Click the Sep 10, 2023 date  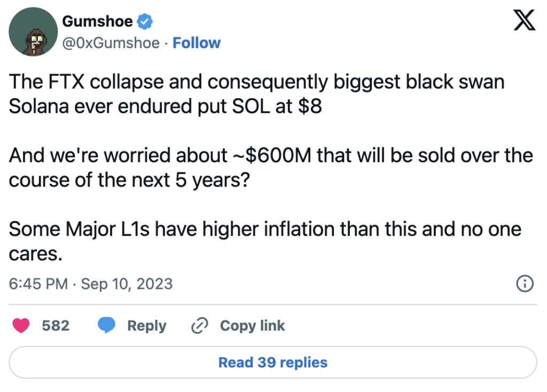point(127,284)
